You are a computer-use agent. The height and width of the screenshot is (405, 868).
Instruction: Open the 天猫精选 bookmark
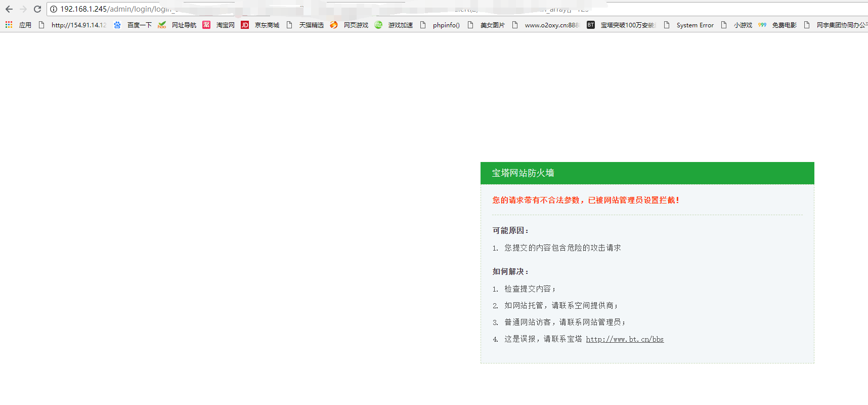pyautogui.click(x=312, y=25)
